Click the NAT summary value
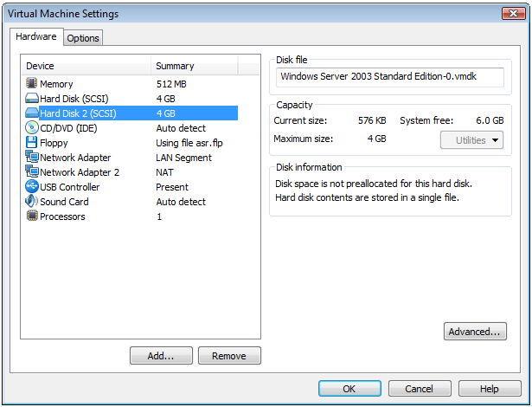This screenshot has height=407, width=532. click(x=164, y=172)
